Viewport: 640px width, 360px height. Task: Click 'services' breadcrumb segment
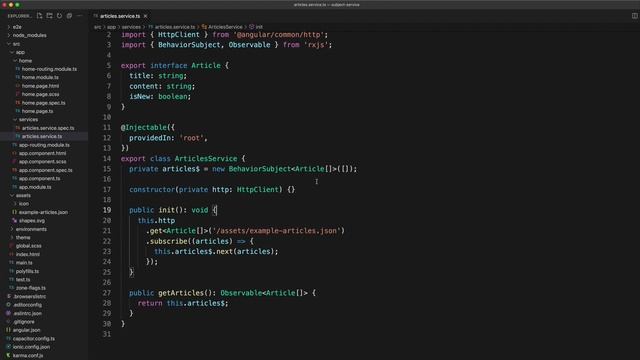pyautogui.click(x=131, y=27)
